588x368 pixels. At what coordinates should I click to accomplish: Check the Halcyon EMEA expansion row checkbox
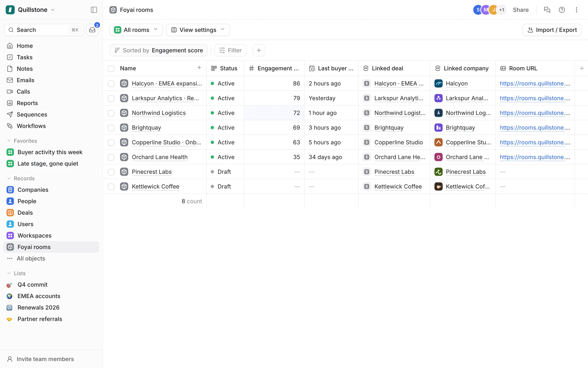pos(111,84)
